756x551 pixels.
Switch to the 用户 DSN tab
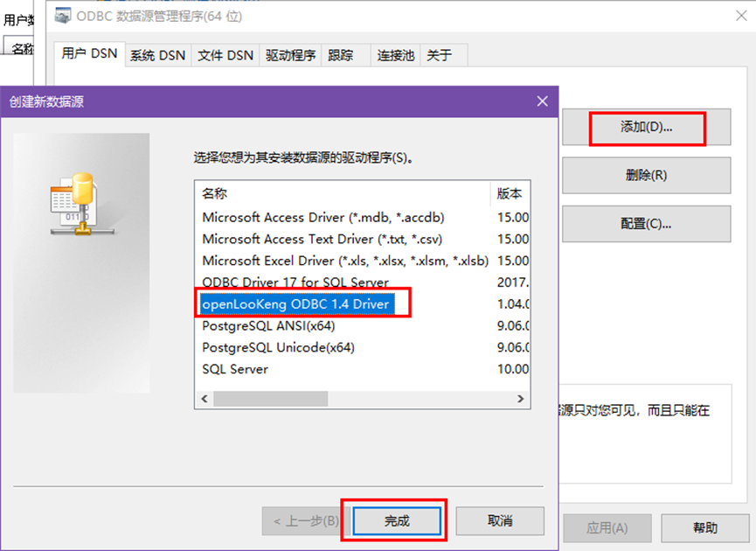[x=89, y=53]
